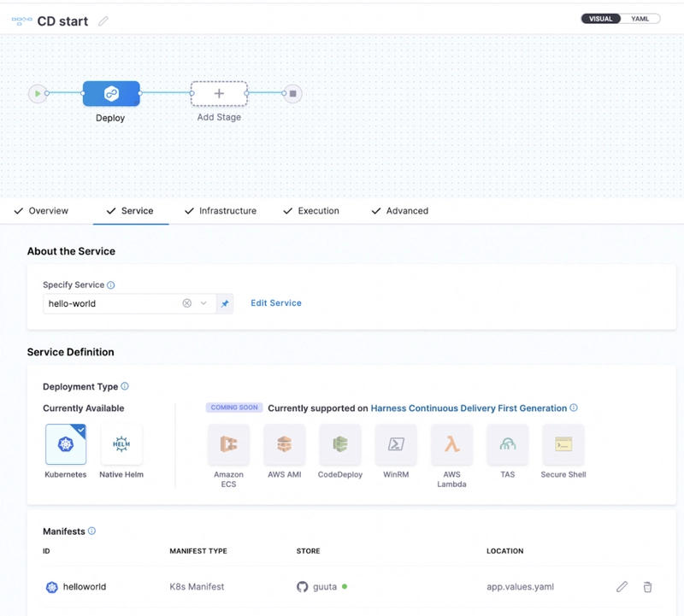
Task: Switch to the VISUAL view
Action: (x=601, y=19)
